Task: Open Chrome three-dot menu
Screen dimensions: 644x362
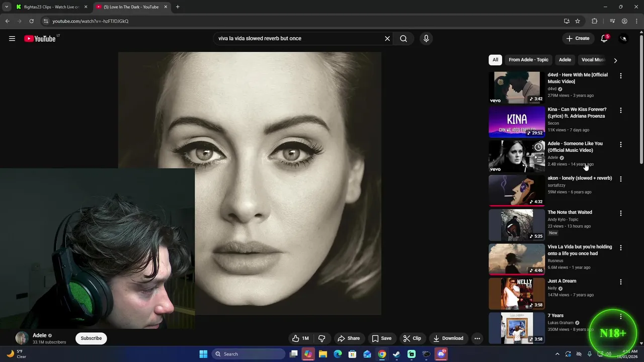Action: [x=636, y=21]
